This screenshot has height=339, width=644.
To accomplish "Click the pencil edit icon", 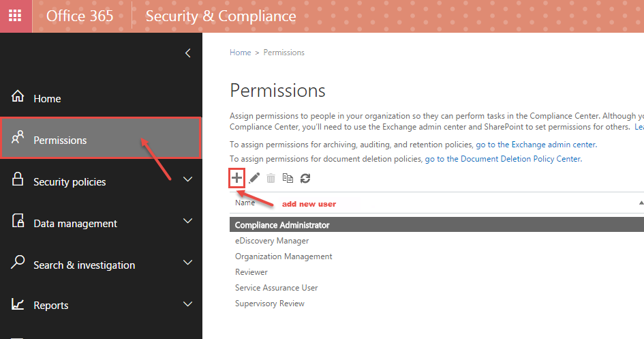I will (254, 178).
